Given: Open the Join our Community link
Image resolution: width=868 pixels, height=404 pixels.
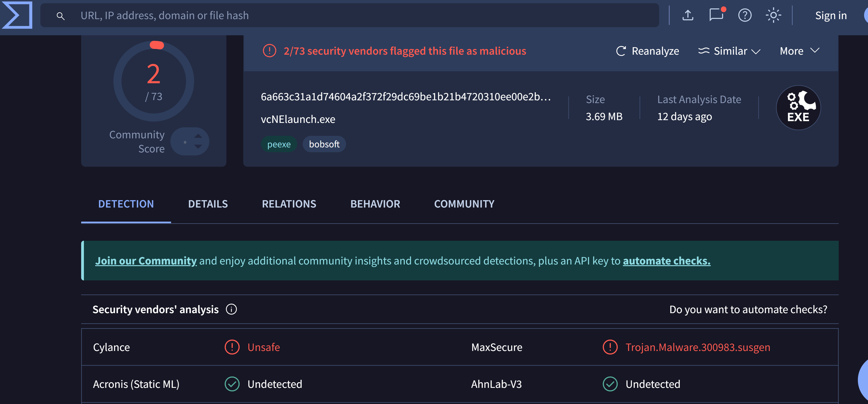Looking at the screenshot, I should pyautogui.click(x=146, y=261).
